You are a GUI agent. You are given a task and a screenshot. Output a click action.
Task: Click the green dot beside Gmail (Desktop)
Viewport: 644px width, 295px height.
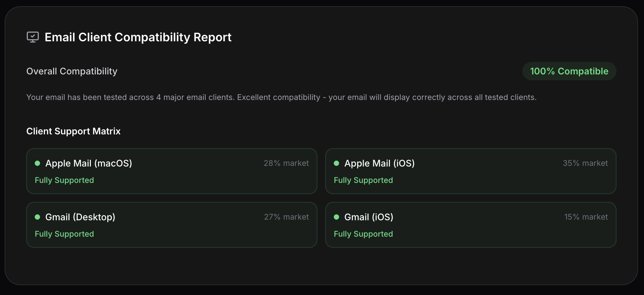pos(37,217)
